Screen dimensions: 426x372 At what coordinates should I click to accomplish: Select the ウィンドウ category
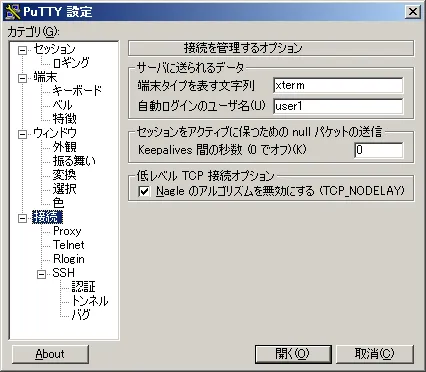55,133
